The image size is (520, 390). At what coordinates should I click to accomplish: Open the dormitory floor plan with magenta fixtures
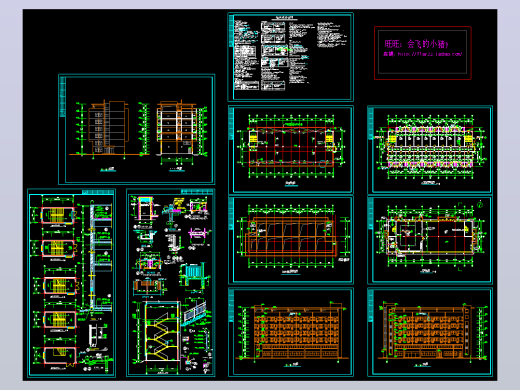[x=430, y=150]
